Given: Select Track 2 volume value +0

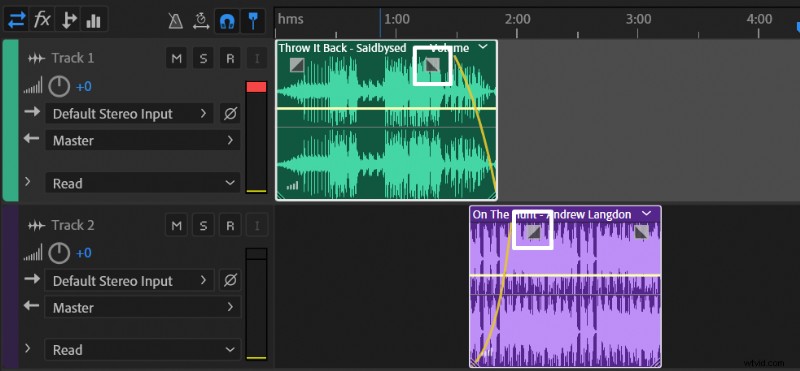Looking at the screenshot, I should (84, 253).
